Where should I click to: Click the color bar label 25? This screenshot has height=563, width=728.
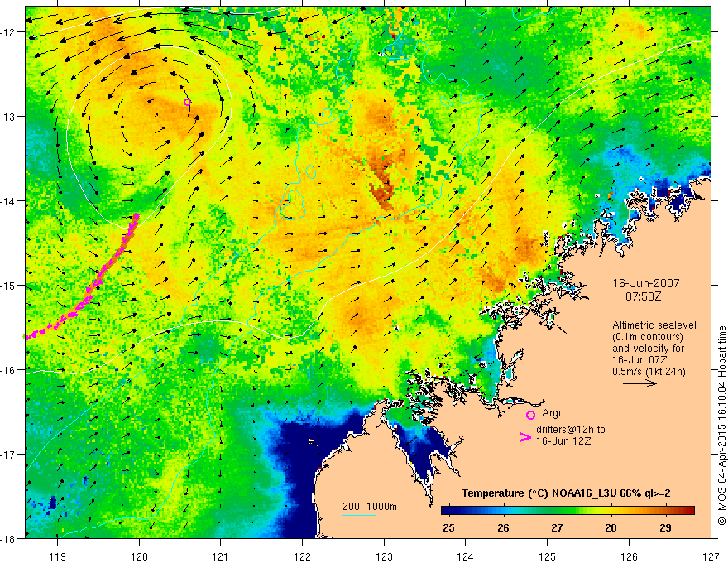pyautogui.click(x=448, y=527)
